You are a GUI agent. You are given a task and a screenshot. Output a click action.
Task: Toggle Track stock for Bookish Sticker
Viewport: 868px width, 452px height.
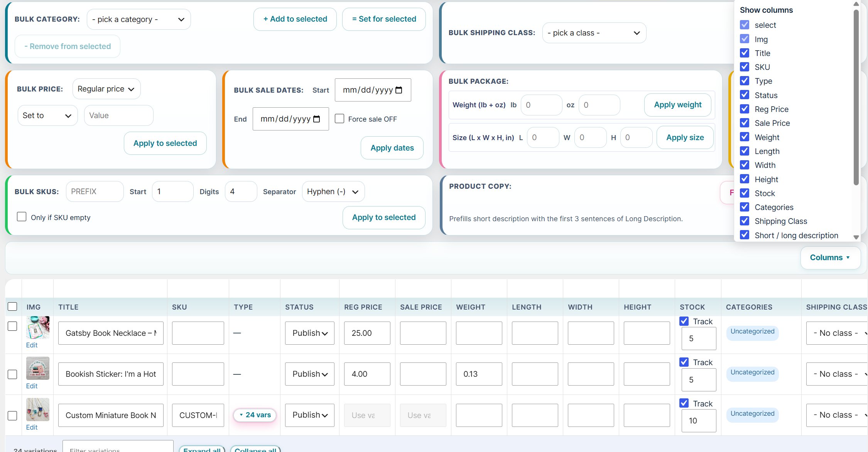click(684, 362)
